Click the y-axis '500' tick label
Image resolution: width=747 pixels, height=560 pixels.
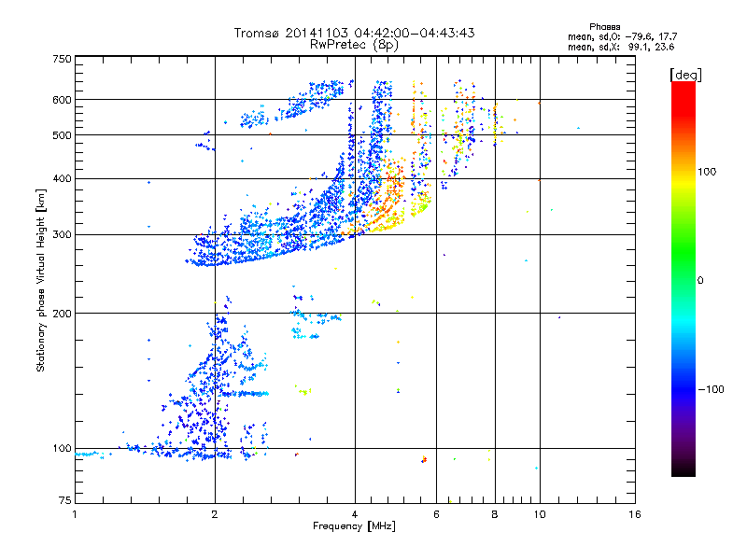click(62, 135)
